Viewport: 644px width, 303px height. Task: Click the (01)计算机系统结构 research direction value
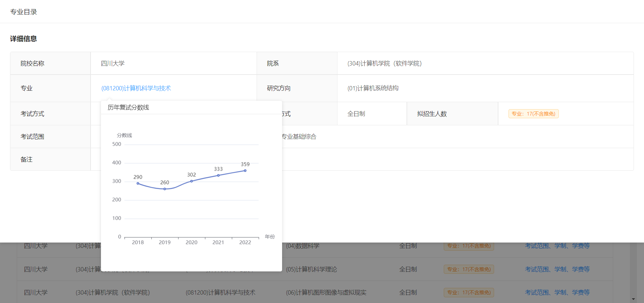(x=373, y=88)
